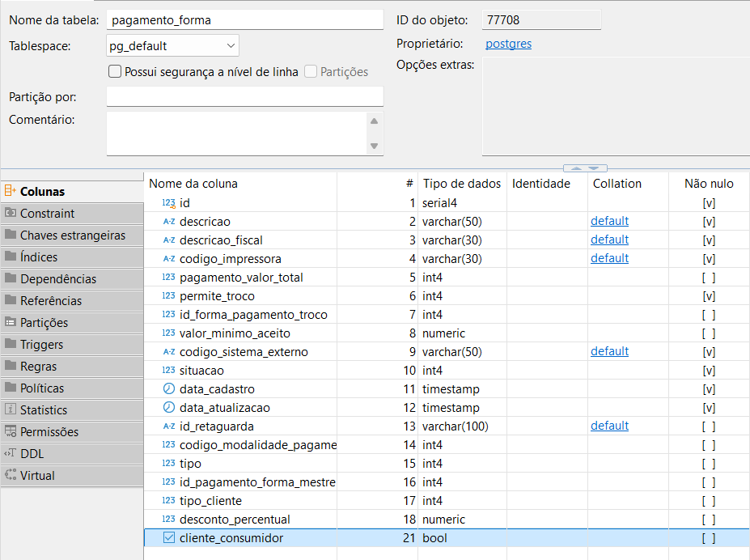Open the postgres owner link

(x=508, y=44)
